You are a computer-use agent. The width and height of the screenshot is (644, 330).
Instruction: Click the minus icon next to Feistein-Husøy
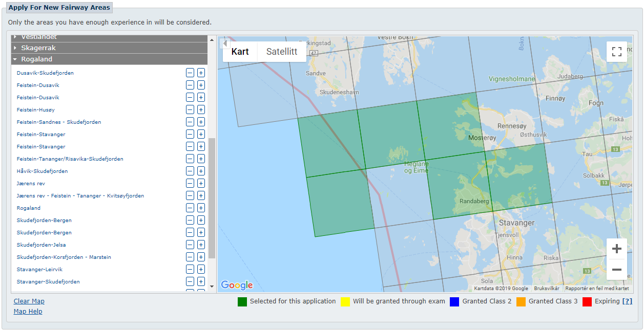(x=190, y=109)
